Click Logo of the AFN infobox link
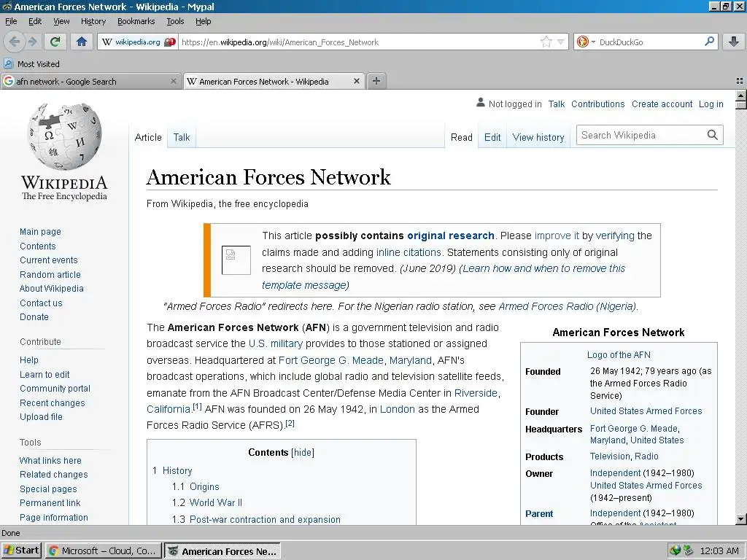Viewport: 747px width, 560px height. 619,355
